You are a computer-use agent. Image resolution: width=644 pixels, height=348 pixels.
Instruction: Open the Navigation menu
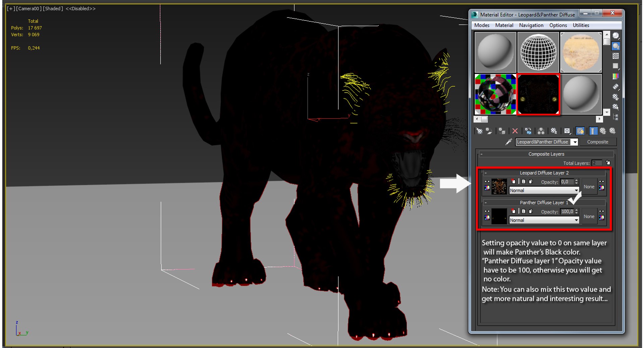coord(531,25)
